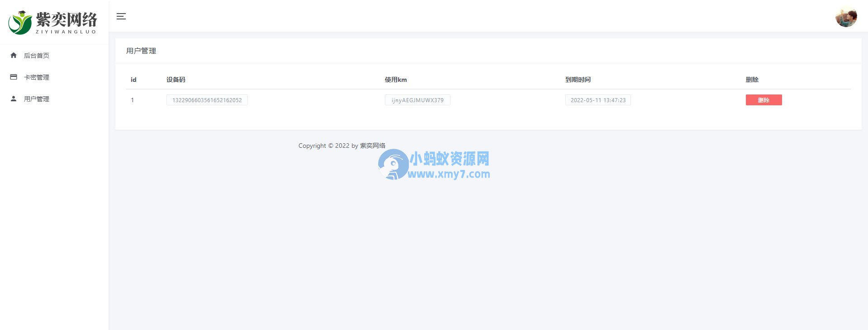The height and width of the screenshot is (330, 868).
Task: Click the 使用km column header
Action: [x=396, y=80]
